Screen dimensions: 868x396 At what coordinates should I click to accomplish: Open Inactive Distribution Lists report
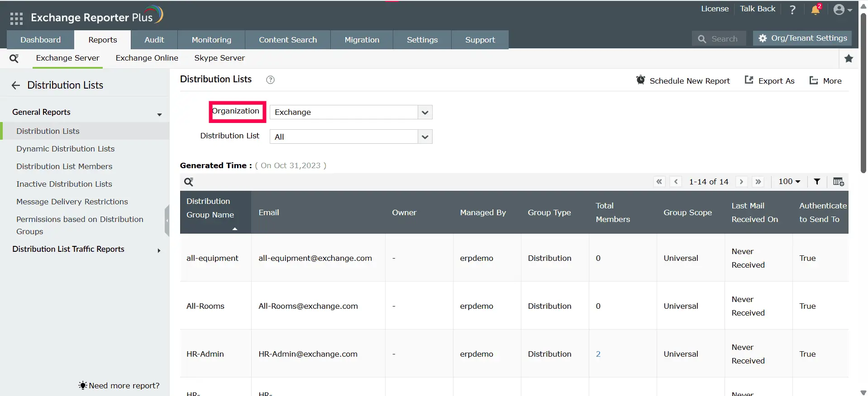pyautogui.click(x=64, y=184)
